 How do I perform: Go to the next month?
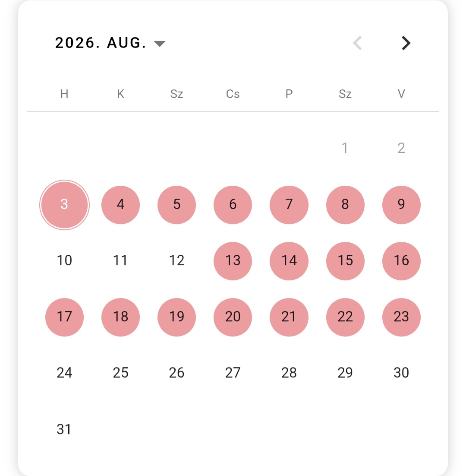click(x=406, y=43)
